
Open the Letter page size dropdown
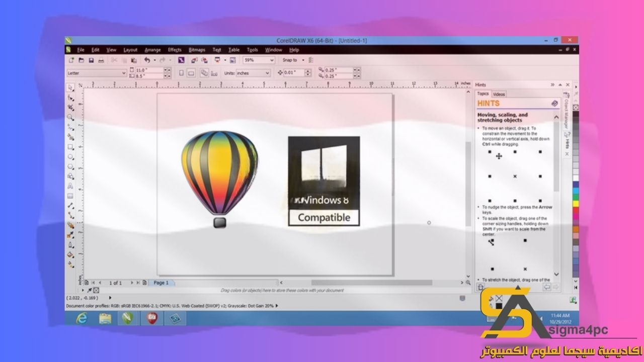coord(124,73)
